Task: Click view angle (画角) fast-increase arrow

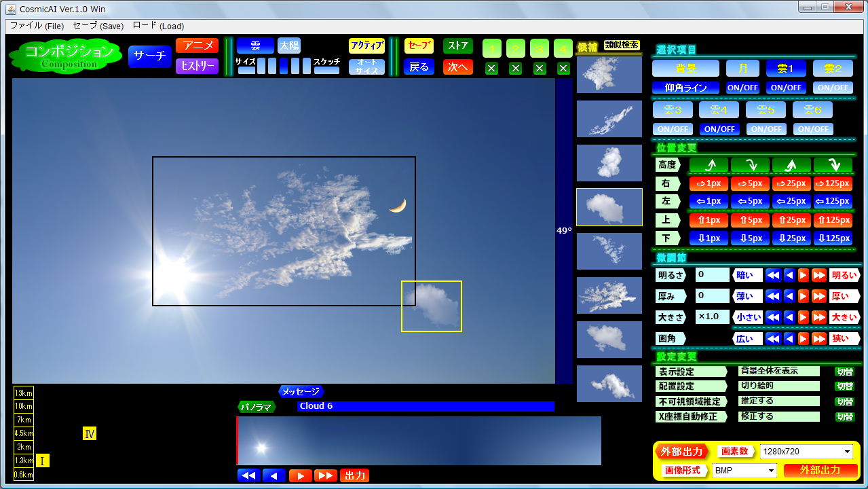Action: point(819,338)
